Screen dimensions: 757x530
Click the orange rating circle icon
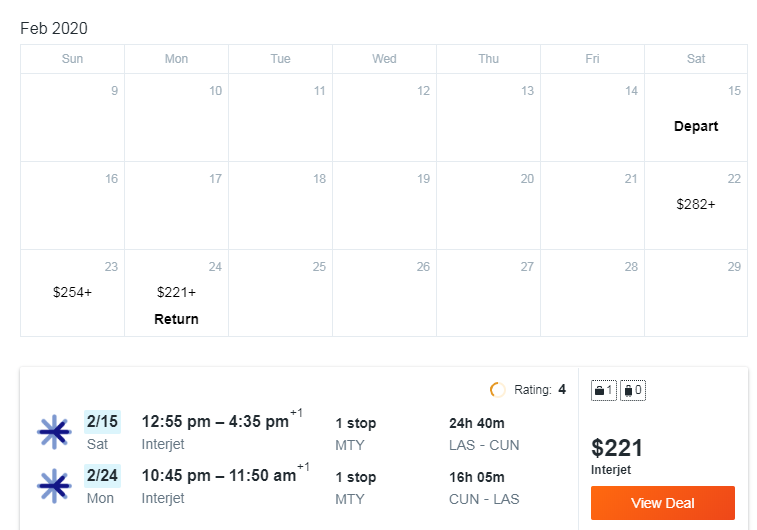(x=497, y=390)
